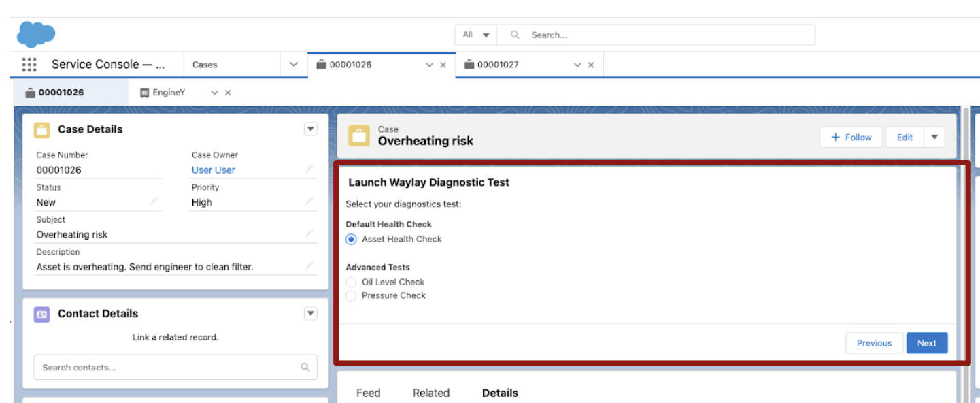Close the 00001026 workspace tab
Viewport: 980px width, 403px height.
443,65
